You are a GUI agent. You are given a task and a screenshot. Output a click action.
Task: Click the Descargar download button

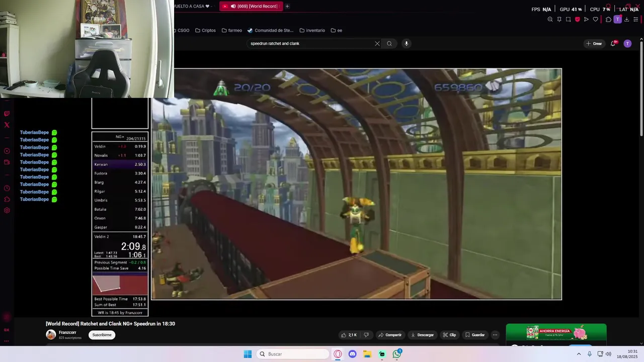point(422,335)
